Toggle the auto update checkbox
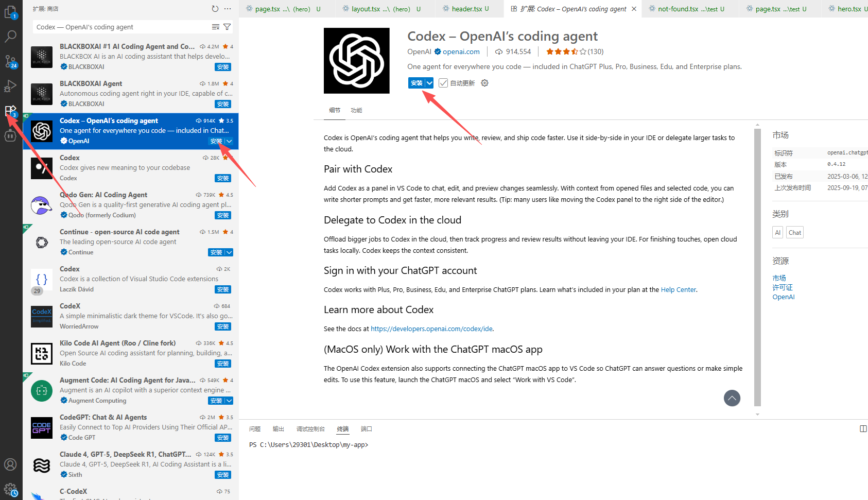 pos(443,83)
